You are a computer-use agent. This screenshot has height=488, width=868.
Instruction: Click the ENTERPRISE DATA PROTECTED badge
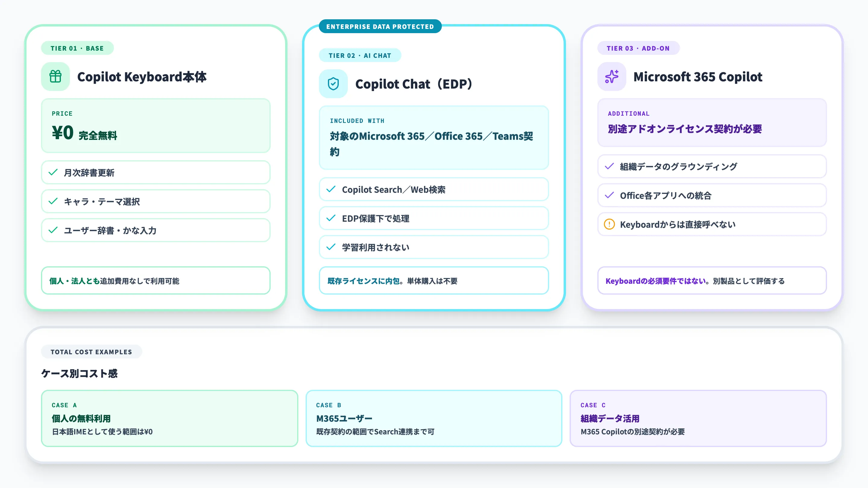pyautogui.click(x=380, y=26)
